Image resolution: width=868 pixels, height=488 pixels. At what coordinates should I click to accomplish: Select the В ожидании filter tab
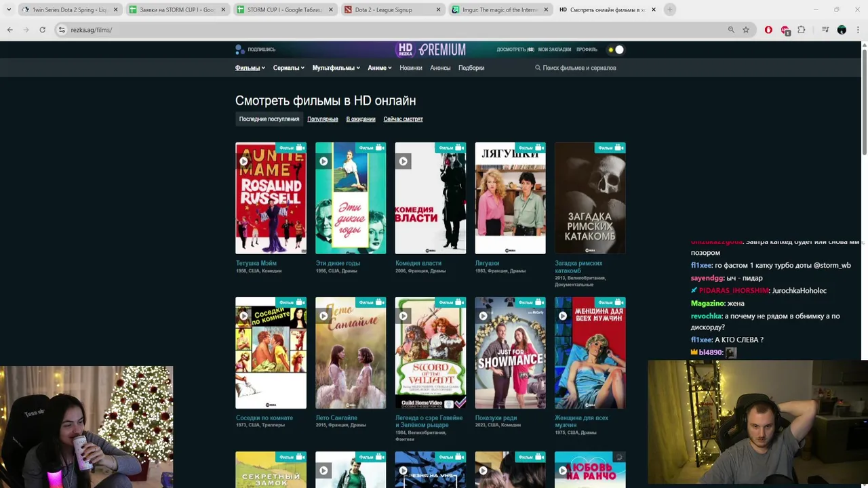click(361, 119)
